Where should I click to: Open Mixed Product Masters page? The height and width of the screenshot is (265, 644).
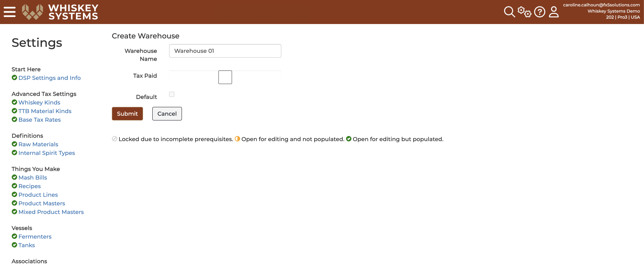point(51,212)
